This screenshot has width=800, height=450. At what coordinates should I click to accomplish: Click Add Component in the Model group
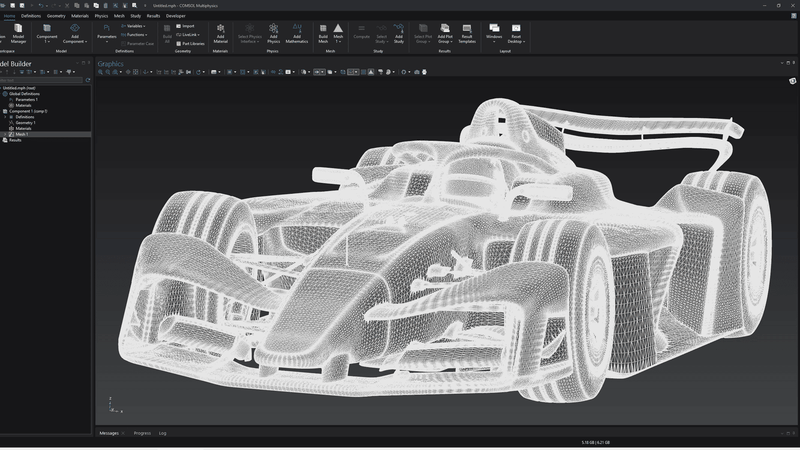[x=74, y=34]
